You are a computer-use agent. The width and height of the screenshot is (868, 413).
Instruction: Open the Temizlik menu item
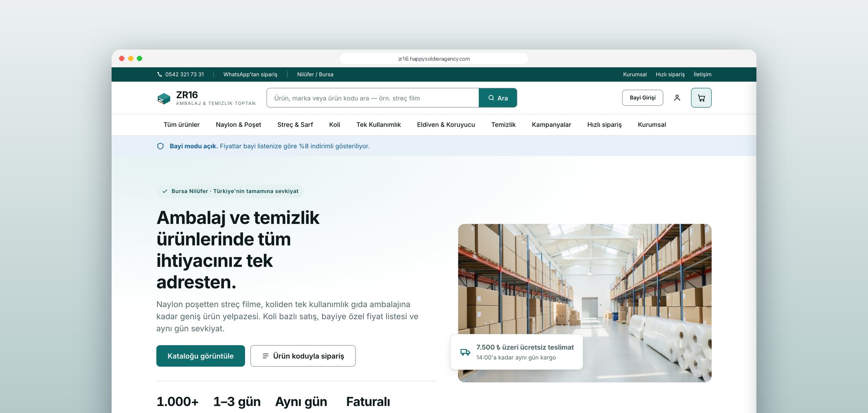tap(503, 125)
